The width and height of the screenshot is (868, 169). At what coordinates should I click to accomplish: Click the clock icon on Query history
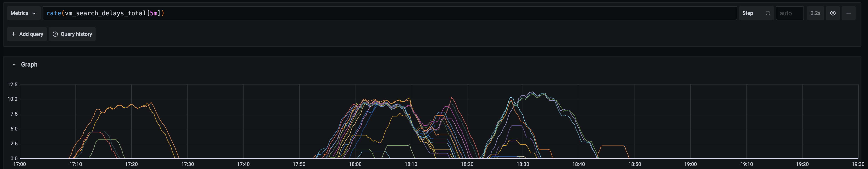pos(55,34)
